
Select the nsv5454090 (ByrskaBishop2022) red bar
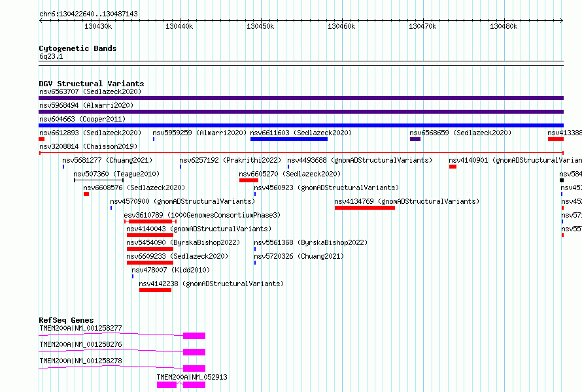click(x=150, y=249)
